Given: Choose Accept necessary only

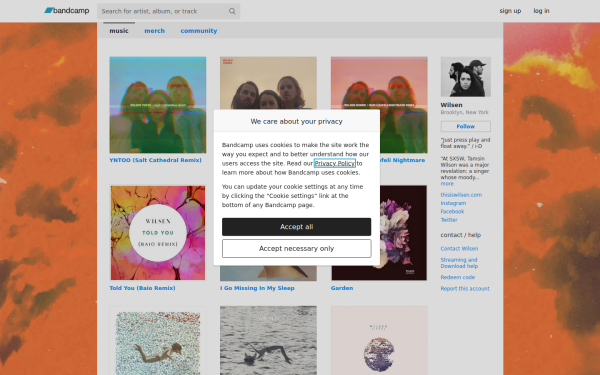Looking at the screenshot, I should 297,249.
